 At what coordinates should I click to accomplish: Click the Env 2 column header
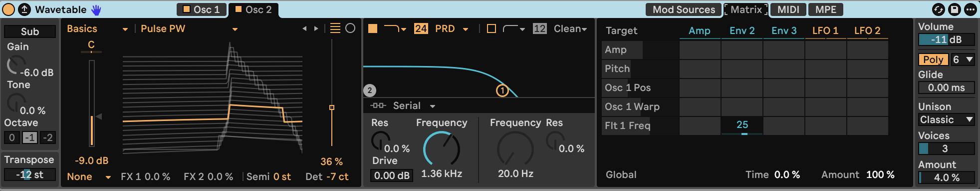pyautogui.click(x=742, y=31)
